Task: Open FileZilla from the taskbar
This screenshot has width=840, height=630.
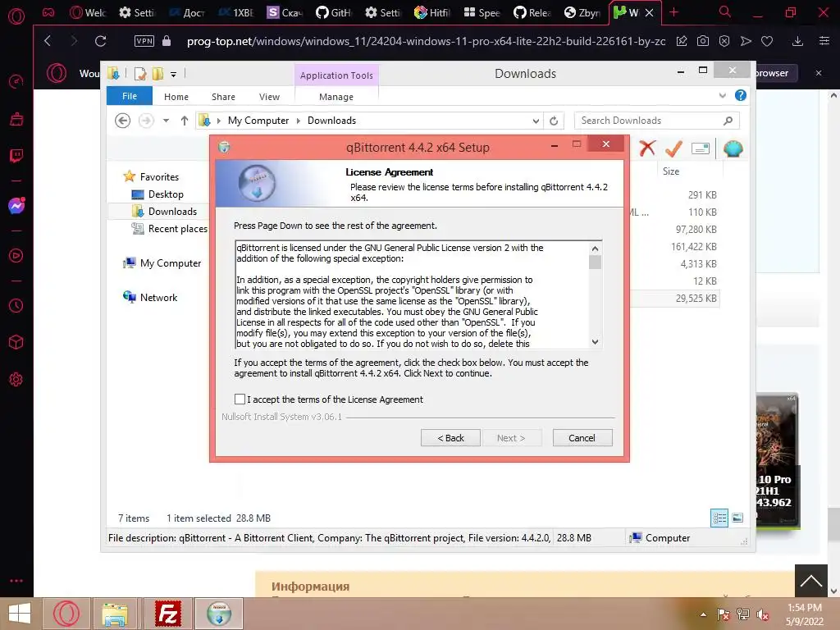Action: pyautogui.click(x=167, y=614)
